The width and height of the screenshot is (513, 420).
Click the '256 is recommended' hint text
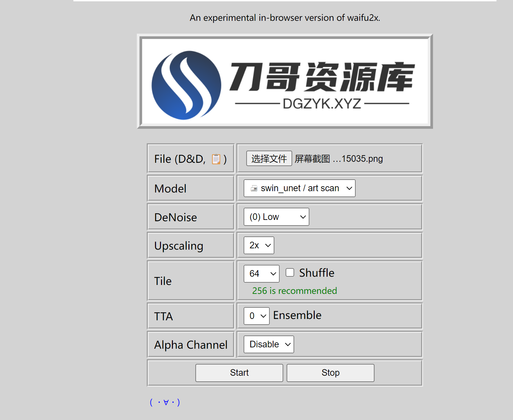295,291
